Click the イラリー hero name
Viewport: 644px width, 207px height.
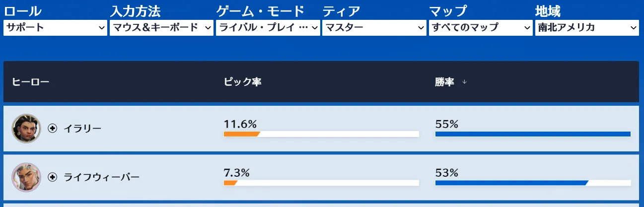82,129
